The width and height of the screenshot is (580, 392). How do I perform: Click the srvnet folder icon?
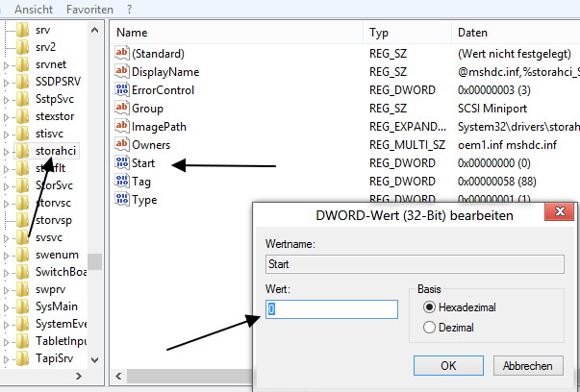[x=22, y=64]
